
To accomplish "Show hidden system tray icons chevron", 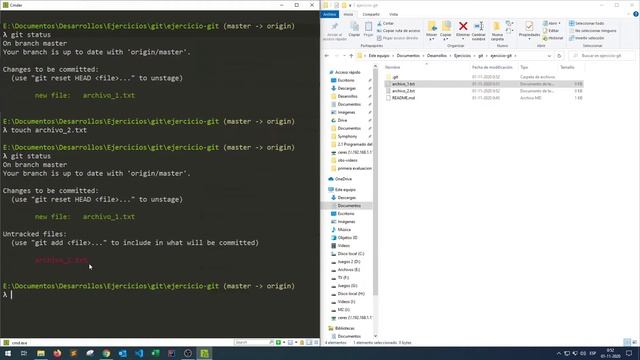I will [559, 353].
